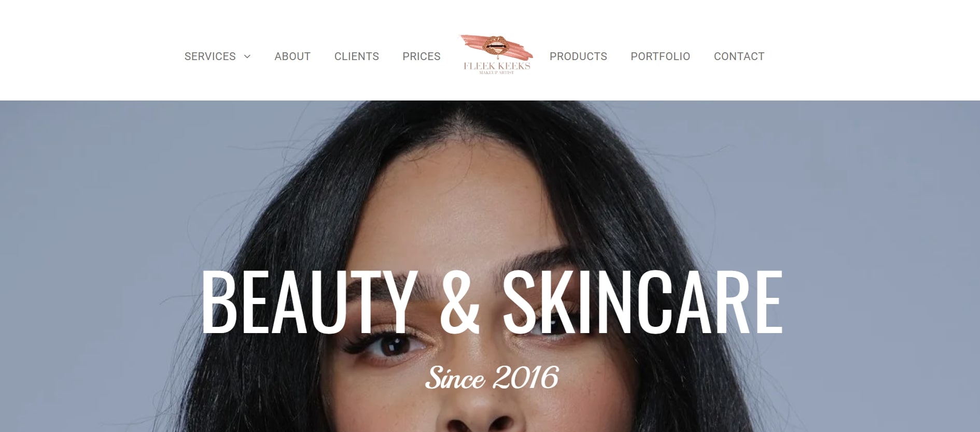This screenshot has width=980, height=432.
Task: Click the word SKINCARE in the hero heading
Action: point(642,302)
